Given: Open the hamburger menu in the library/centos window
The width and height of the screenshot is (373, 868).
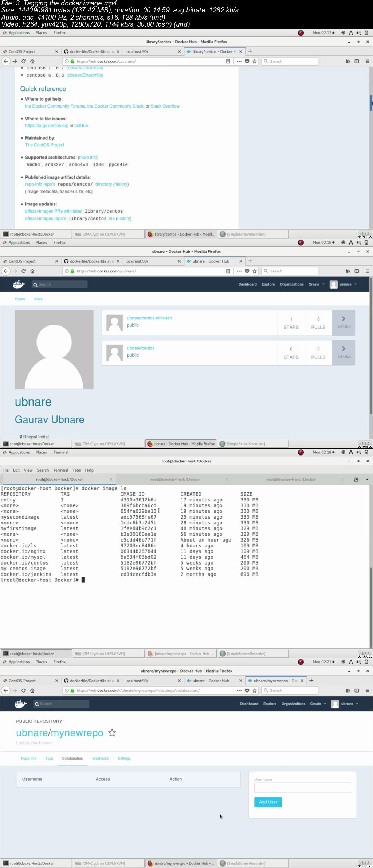Looking at the screenshot, I should (367, 61).
